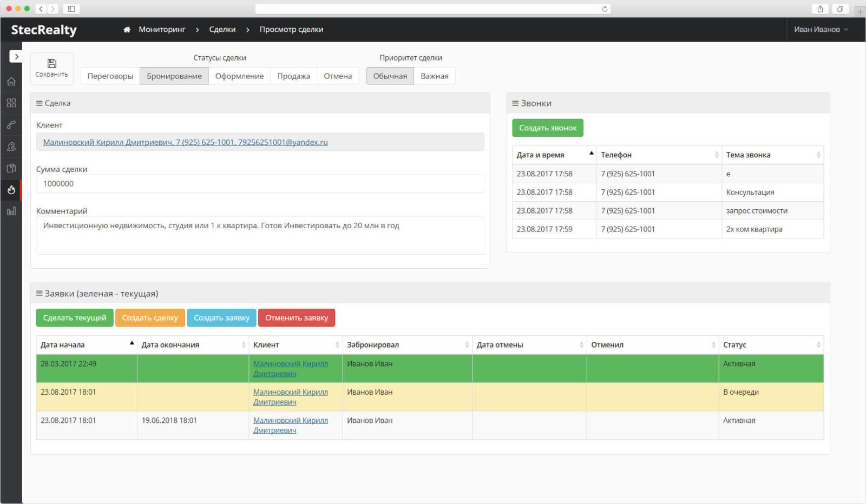Expand the sidebar with the arrow toggle

(x=16, y=56)
